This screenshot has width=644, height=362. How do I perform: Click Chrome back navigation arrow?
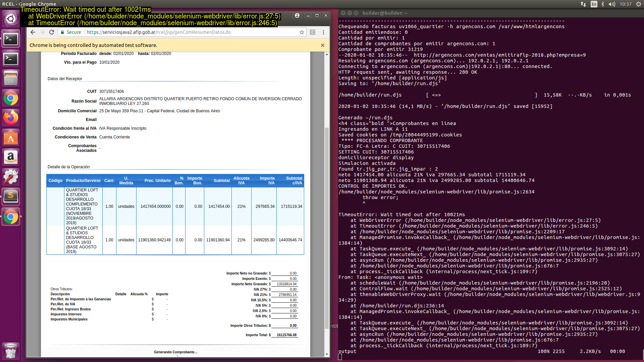point(33,32)
